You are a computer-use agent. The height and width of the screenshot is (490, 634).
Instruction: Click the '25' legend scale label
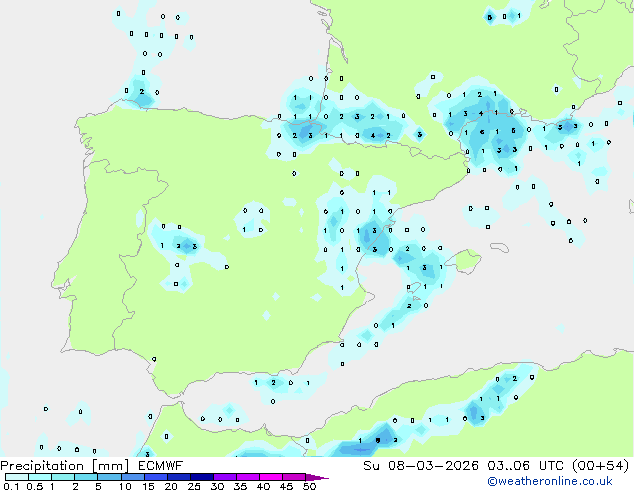(194, 486)
